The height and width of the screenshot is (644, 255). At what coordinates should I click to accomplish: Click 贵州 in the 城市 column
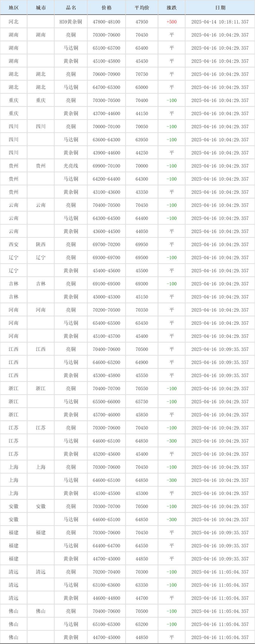(x=41, y=166)
